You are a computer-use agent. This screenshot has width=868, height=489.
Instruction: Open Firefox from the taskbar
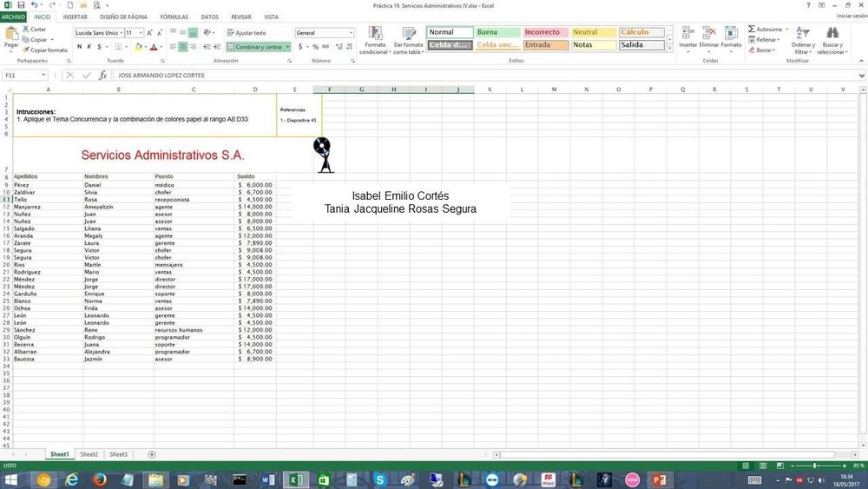click(99, 479)
